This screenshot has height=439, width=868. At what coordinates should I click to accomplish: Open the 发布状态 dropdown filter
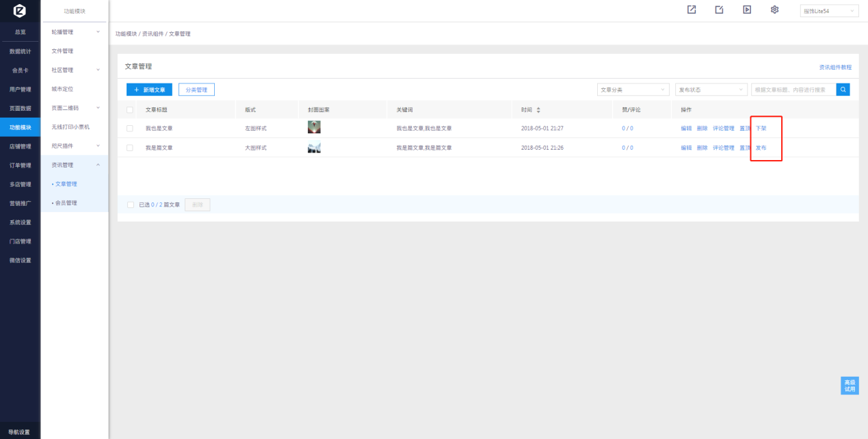tap(711, 90)
